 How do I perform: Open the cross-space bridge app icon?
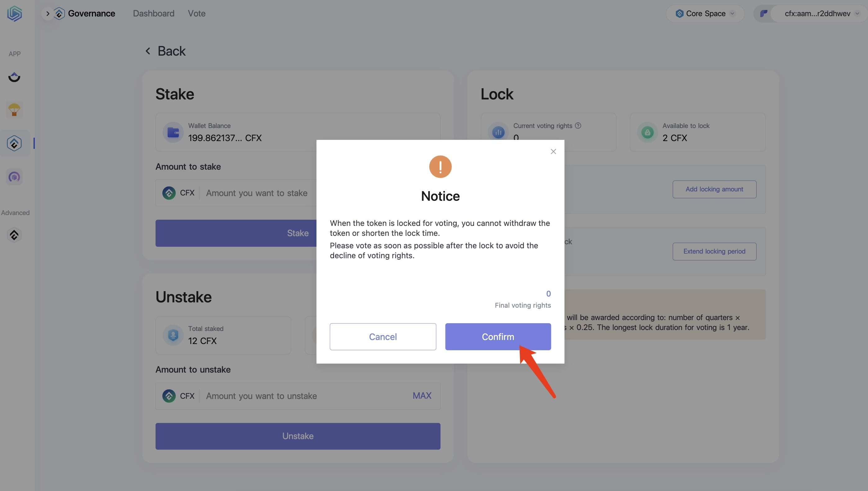pyautogui.click(x=14, y=77)
